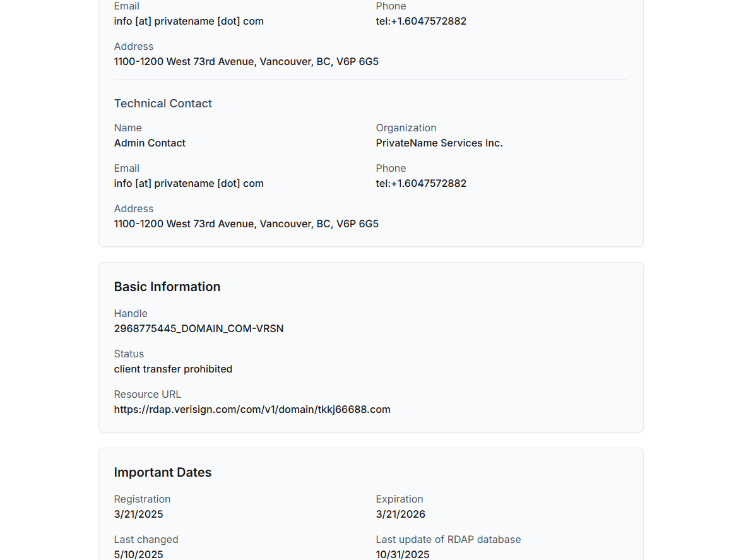Viewport: 746px width, 560px height.
Task: Click the Basic Information heading
Action: click(167, 287)
